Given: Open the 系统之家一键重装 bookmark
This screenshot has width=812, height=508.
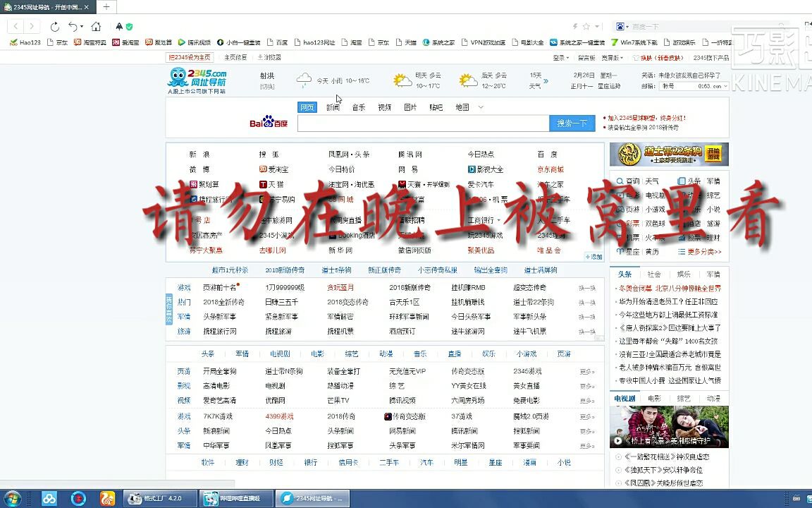Looking at the screenshot, I should [x=577, y=42].
